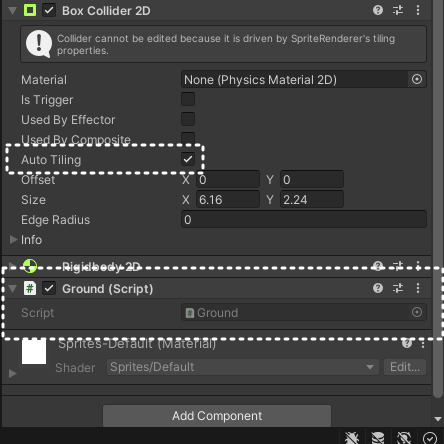Click the shader Edit... button
This screenshot has height=444, width=444.
(x=405, y=367)
